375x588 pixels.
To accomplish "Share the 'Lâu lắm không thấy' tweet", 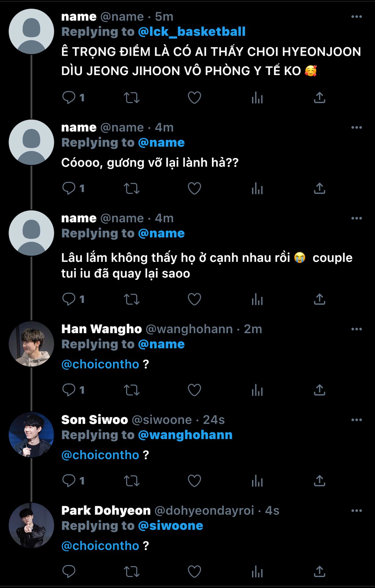I will pos(319,299).
